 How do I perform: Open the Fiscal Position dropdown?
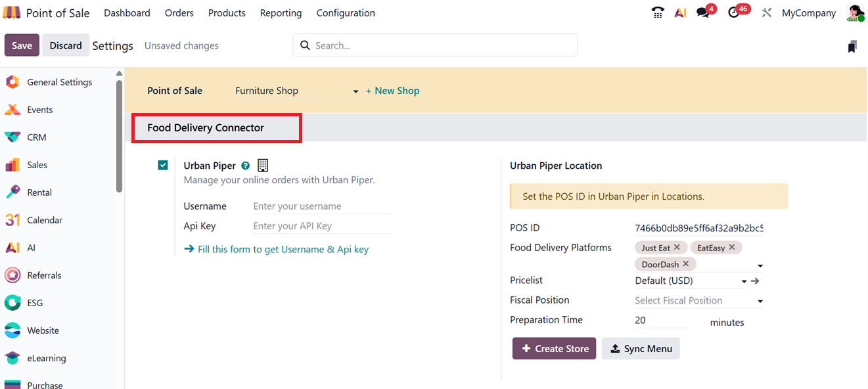(x=760, y=301)
